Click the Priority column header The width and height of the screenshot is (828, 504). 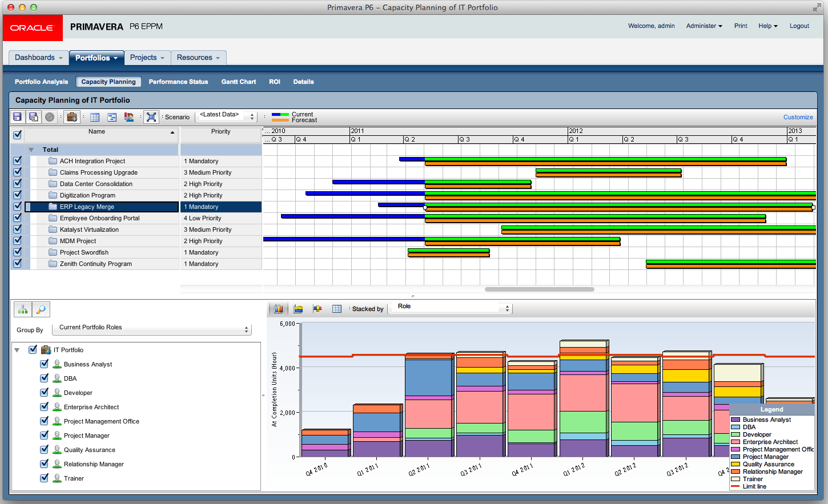tap(221, 135)
